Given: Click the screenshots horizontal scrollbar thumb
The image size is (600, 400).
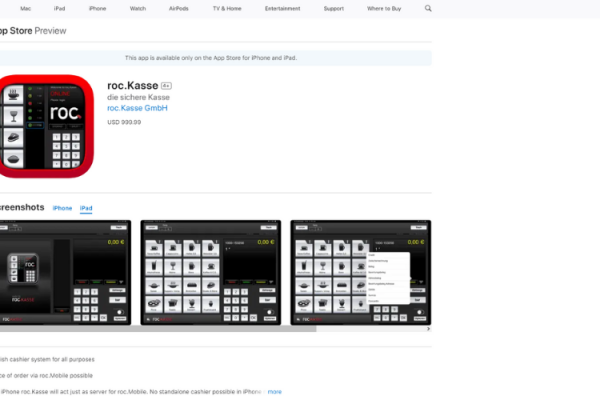Looking at the screenshot, I should tap(158, 329).
